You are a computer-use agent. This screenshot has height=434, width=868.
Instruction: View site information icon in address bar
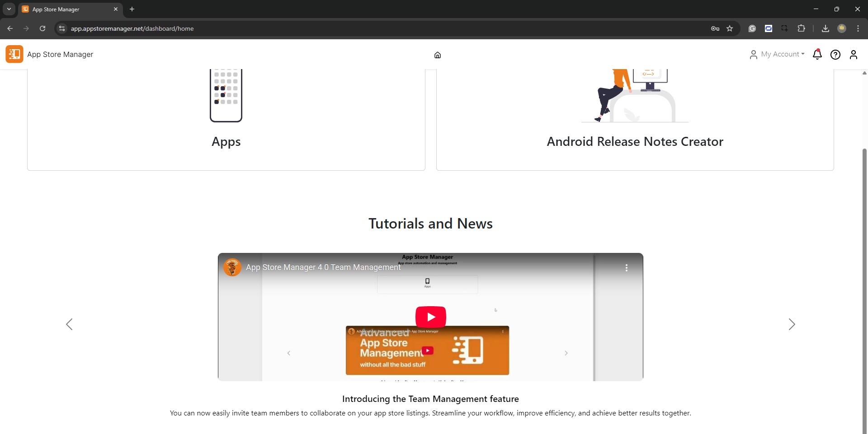[62, 28]
